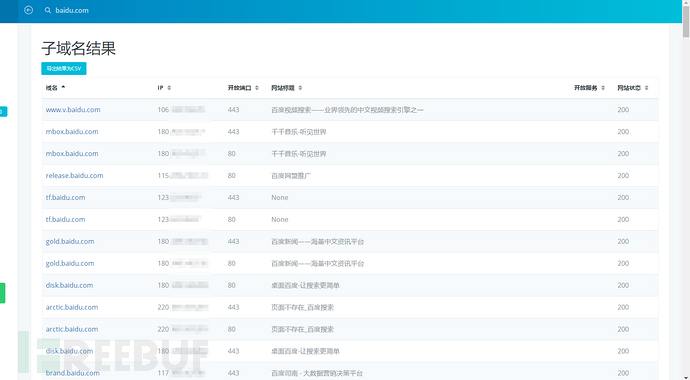The width and height of the screenshot is (690, 380).
Task: Open disk.baidu.com link on port 80 row
Action: coord(69,285)
